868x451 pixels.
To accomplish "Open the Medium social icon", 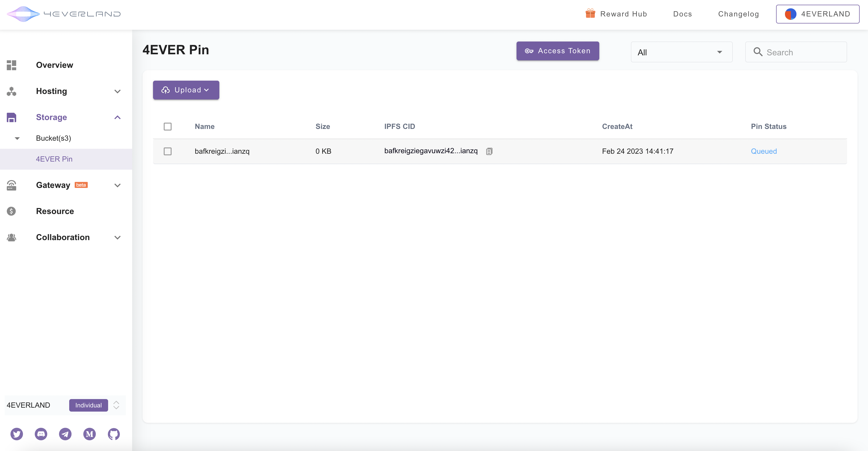I will coord(90,434).
